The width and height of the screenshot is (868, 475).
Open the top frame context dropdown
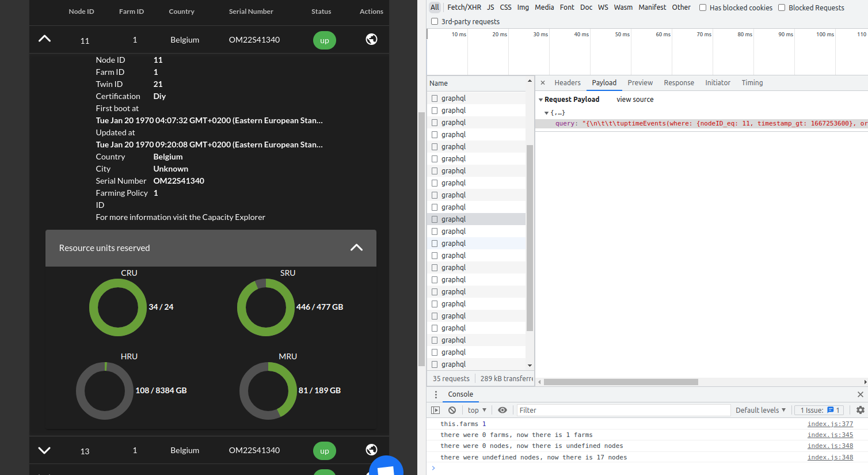[x=476, y=409]
